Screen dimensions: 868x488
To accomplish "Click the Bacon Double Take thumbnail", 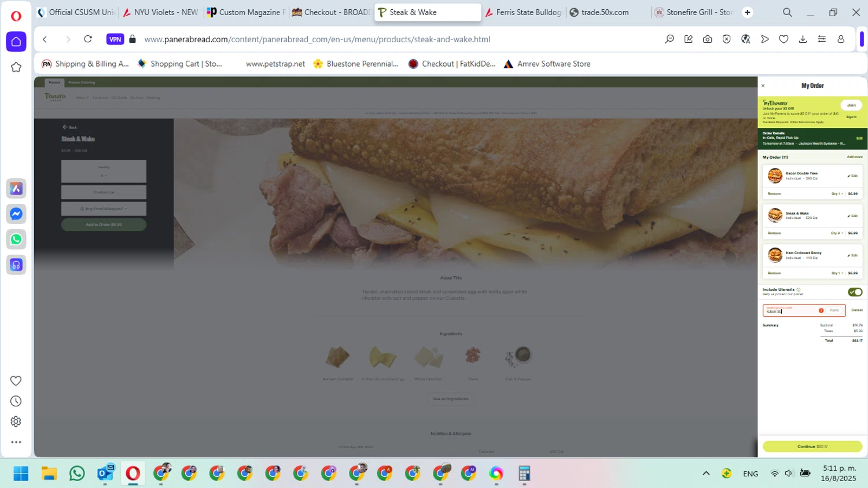I will pos(775,175).
